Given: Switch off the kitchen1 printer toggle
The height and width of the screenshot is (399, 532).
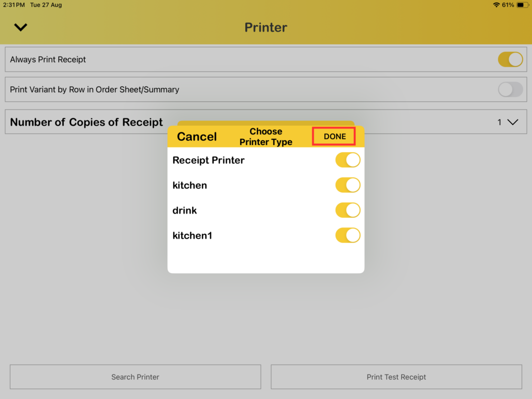Looking at the screenshot, I should 348,235.
